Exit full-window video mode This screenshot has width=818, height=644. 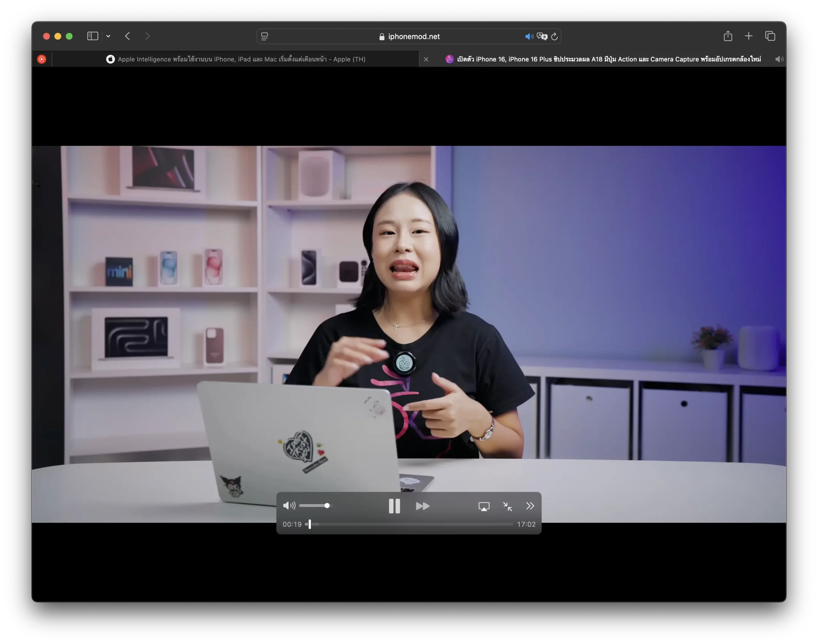click(x=507, y=506)
